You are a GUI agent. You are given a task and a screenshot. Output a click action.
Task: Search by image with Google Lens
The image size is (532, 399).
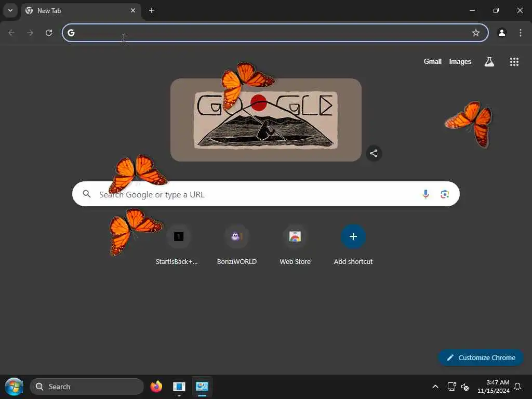click(445, 194)
